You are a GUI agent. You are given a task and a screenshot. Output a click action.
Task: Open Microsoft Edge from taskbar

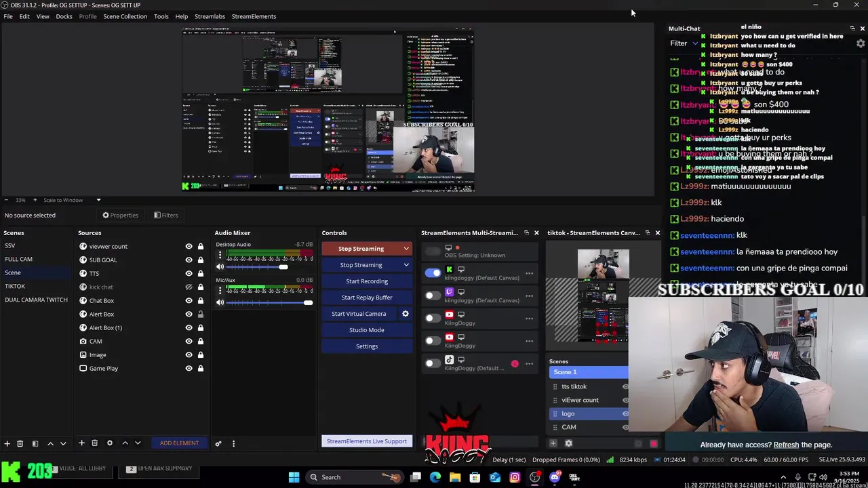coord(435,477)
